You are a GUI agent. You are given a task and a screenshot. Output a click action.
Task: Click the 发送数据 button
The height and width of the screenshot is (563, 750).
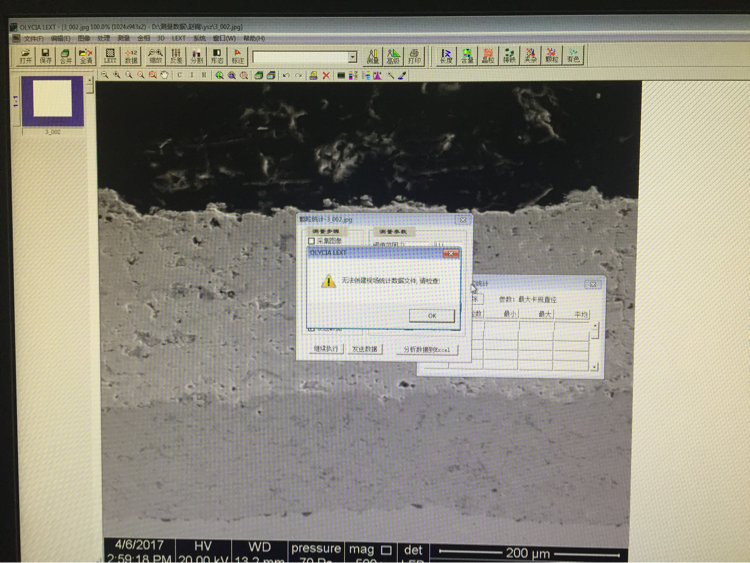[364, 349]
